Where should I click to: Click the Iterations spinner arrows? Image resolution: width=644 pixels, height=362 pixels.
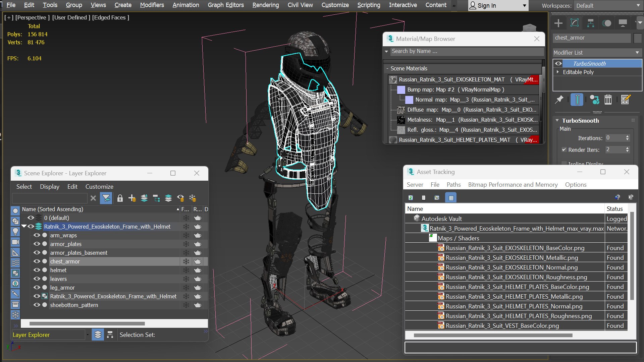[627, 138]
